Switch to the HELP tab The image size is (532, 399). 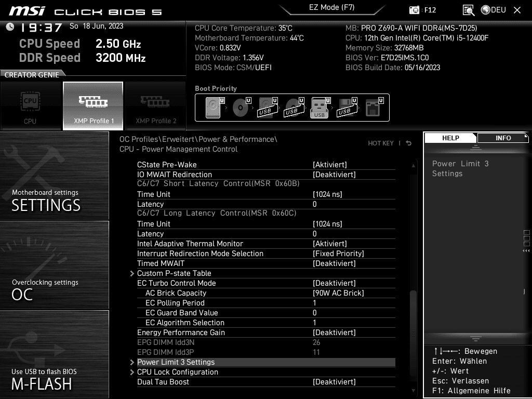click(x=450, y=138)
